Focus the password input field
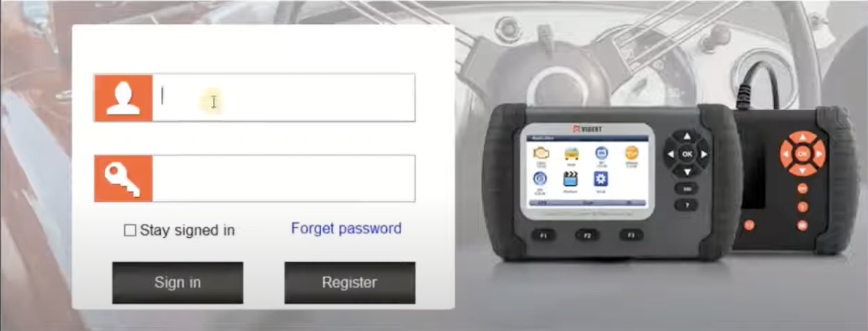Viewport: 868px width, 331px height. [283, 178]
